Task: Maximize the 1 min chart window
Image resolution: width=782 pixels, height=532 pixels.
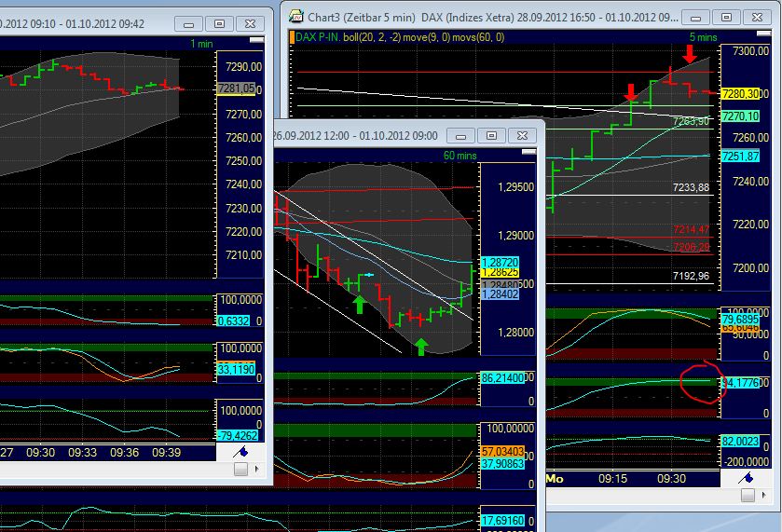Action: pos(219,24)
